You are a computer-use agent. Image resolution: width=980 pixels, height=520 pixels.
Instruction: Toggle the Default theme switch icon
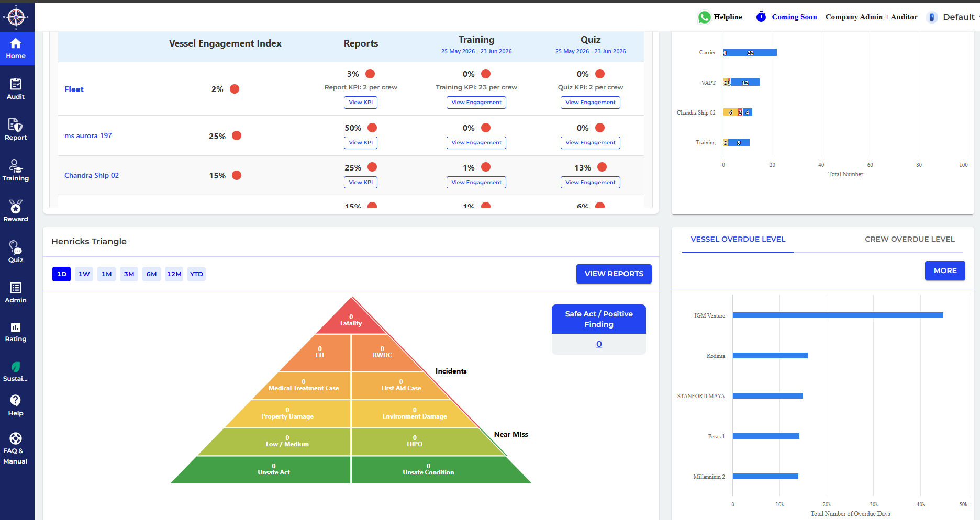click(932, 17)
